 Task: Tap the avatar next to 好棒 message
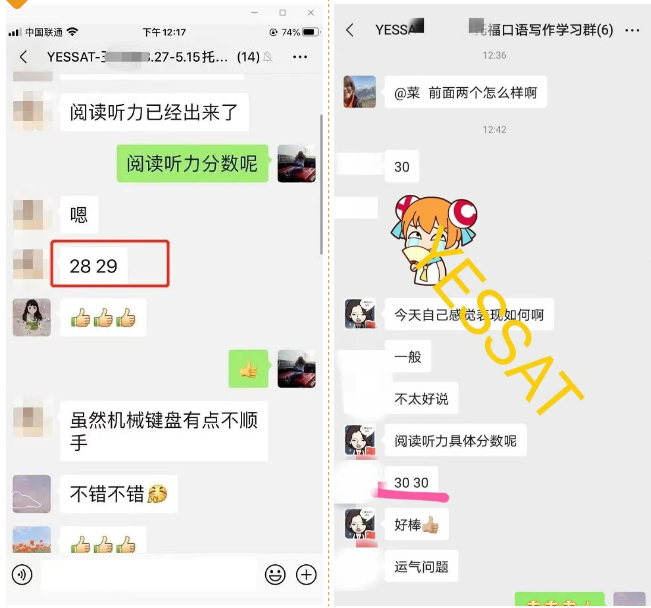360,525
